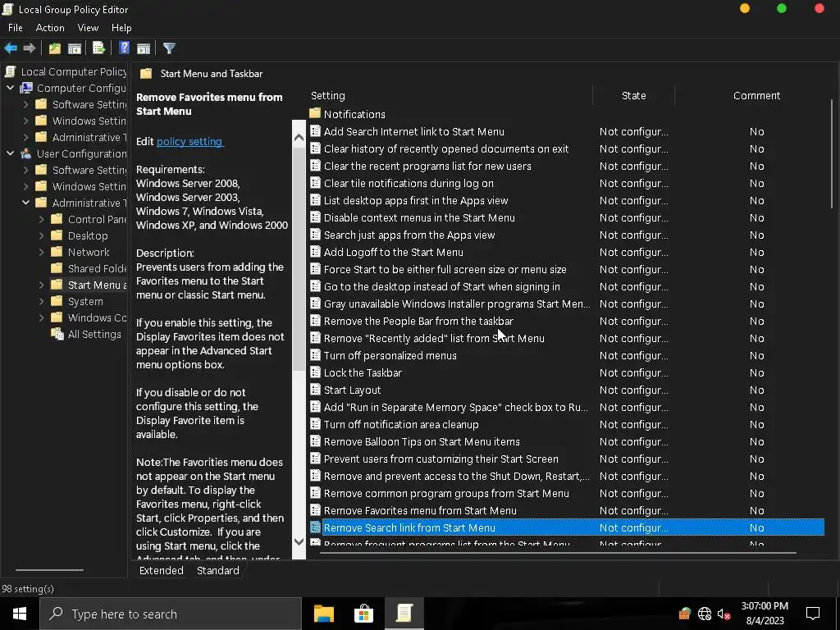Click the Shared Folders folder icon

pyautogui.click(x=57, y=268)
